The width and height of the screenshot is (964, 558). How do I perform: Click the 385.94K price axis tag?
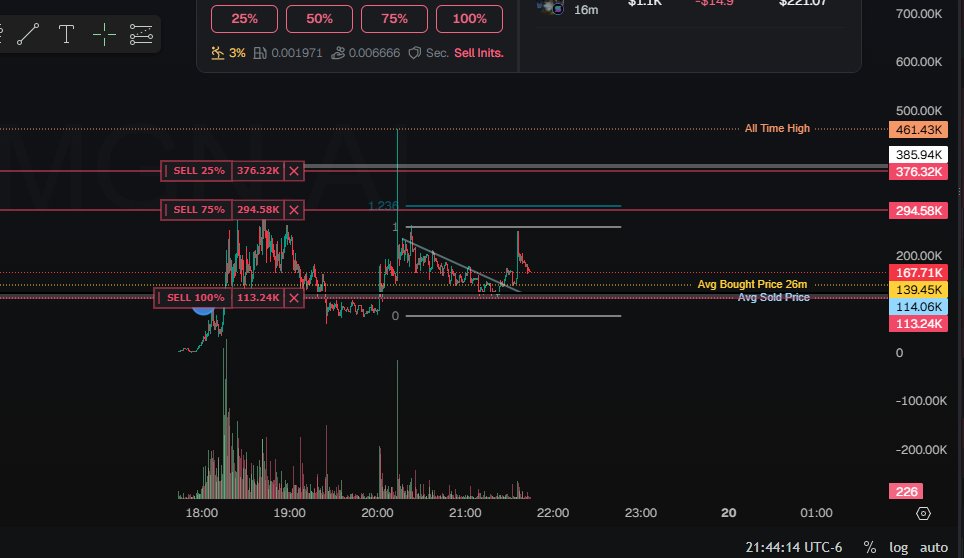(x=919, y=154)
